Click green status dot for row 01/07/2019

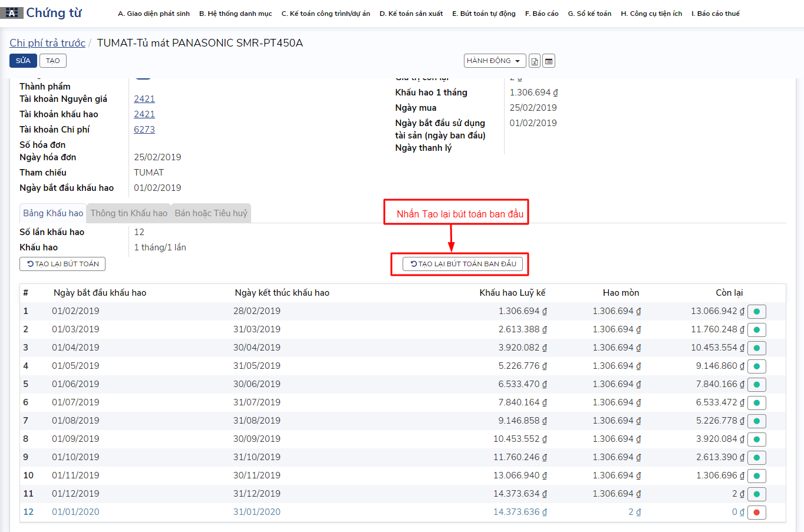pyautogui.click(x=757, y=403)
